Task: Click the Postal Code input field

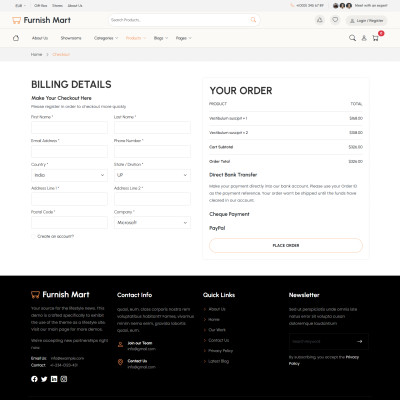Action: point(69,223)
